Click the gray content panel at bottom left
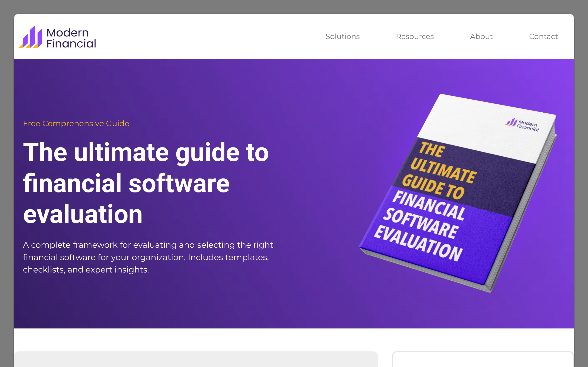The height and width of the screenshot is (367, 588). [x=196, y=359]
